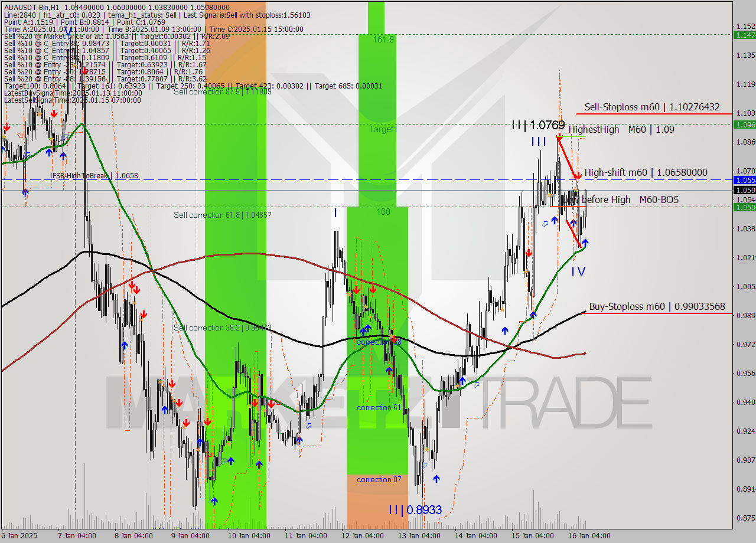
Task: Click the blue 1.065 price tag on the axis
Action: (744, 179)
